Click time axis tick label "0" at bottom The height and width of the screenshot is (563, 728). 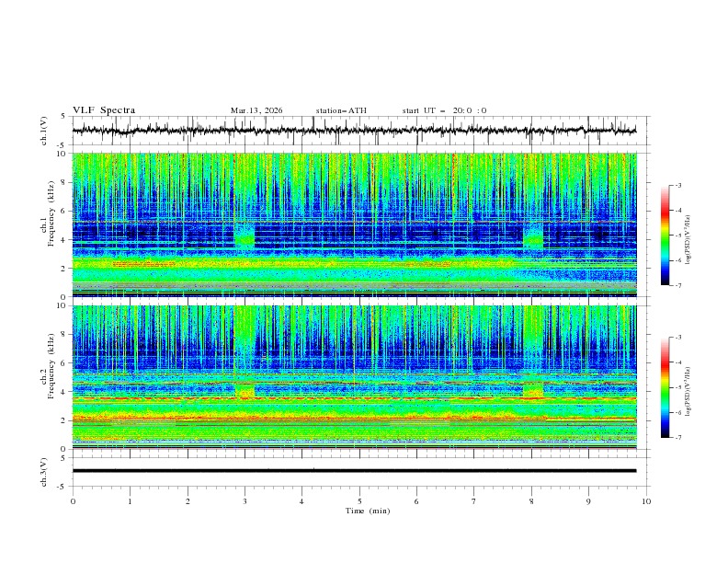(x=73, y=501)
